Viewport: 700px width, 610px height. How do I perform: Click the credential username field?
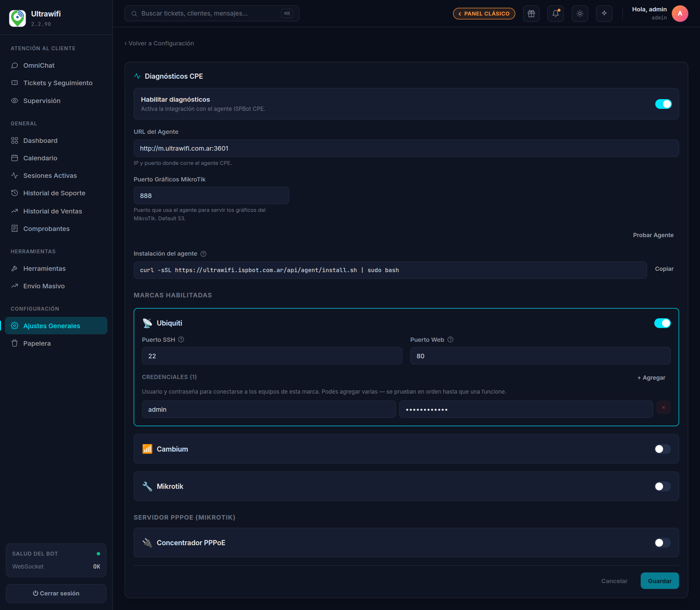tap(269, 409)
